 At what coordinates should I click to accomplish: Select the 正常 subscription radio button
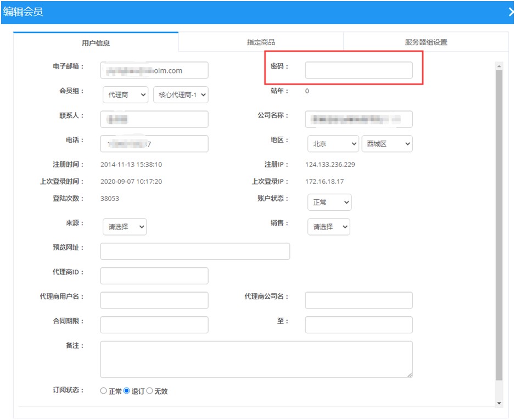[x=104, y=391]
